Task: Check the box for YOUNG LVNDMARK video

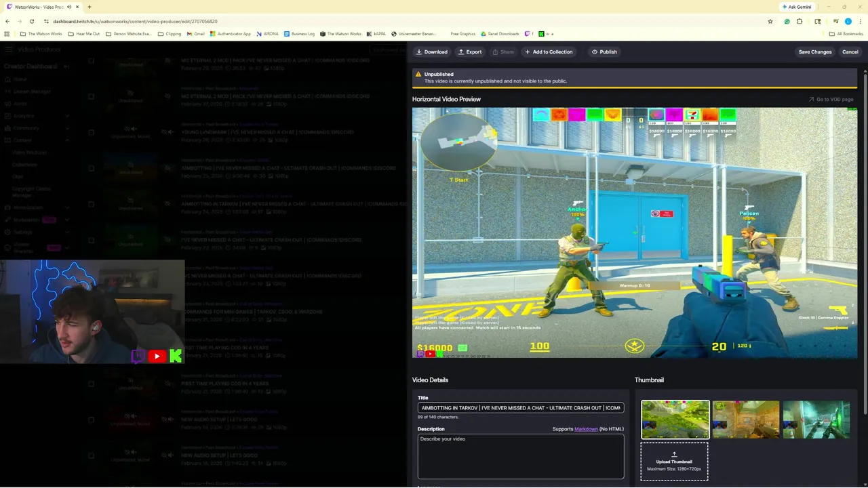Action: click(x=92, y=133)
